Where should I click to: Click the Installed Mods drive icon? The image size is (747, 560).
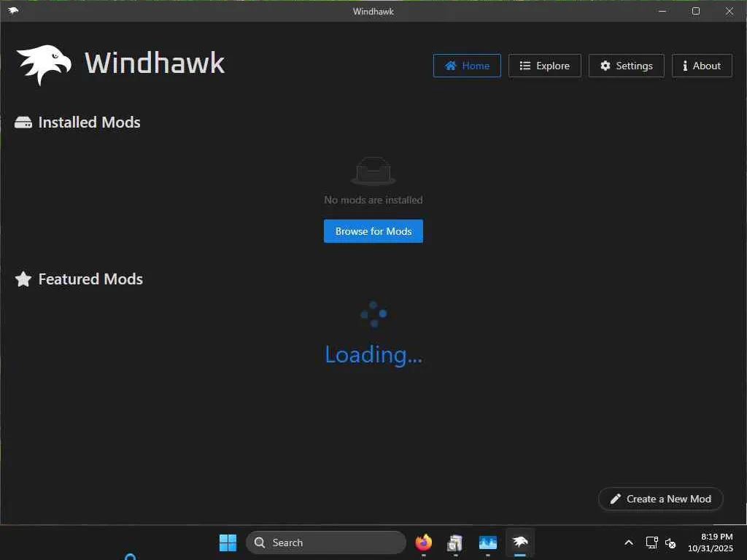23,122
